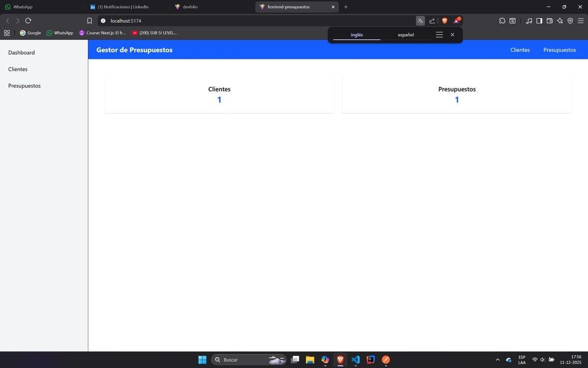The width and height of the screenshot is (588, 368).
Task: Select español in the translate popup
Action: pyautogui.click(x=406, y=35)
